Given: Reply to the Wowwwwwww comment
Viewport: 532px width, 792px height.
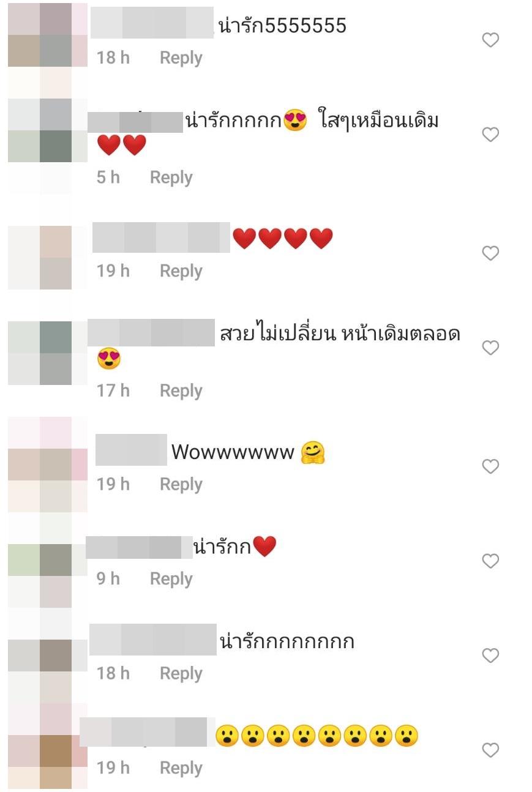Looking at the screenshot, I should (x=181, y=484).
